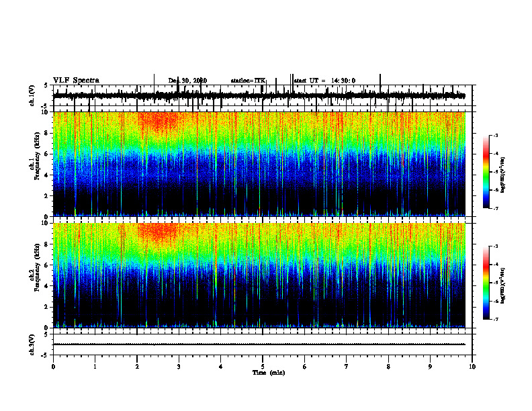Viewport: 532px width, 411px height.
Task: Click the ch.1 spectrogram color scale bar
Action: pos(486,172)
